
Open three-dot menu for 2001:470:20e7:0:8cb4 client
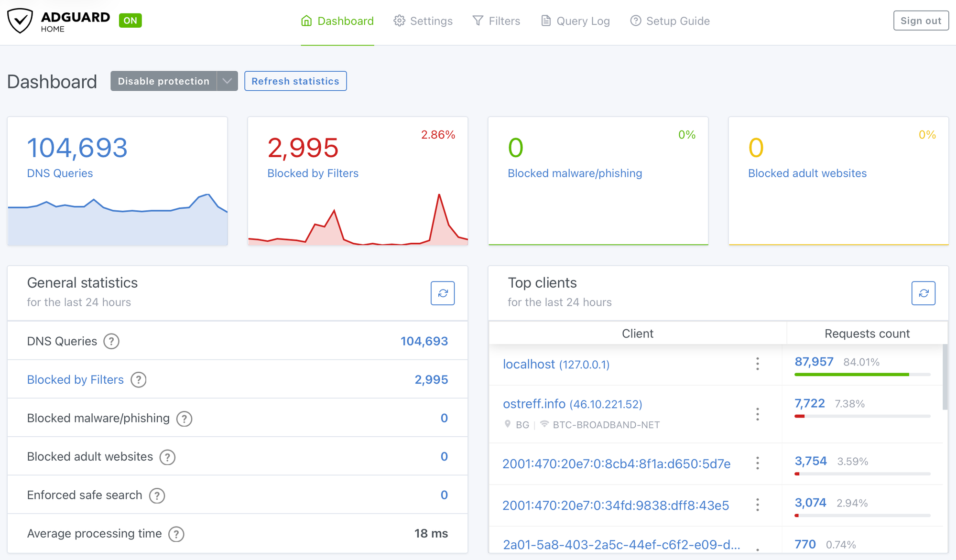tap(757, 463)
